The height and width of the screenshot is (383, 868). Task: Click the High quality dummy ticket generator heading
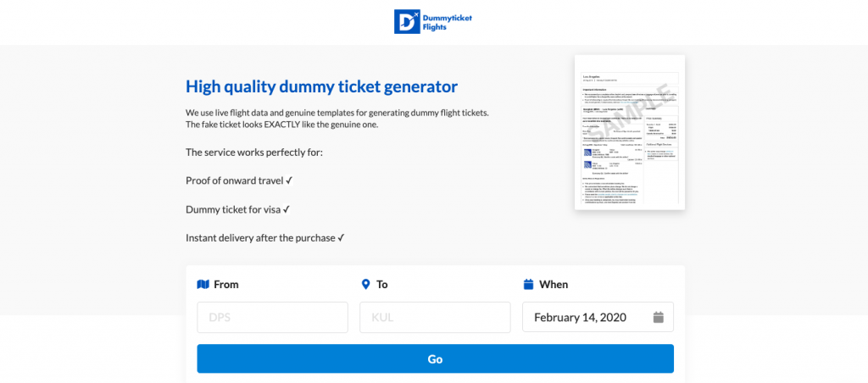321,87
